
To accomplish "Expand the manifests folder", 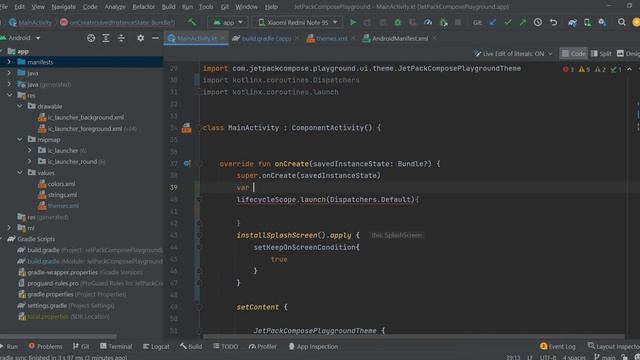I will tap(9, 62).
